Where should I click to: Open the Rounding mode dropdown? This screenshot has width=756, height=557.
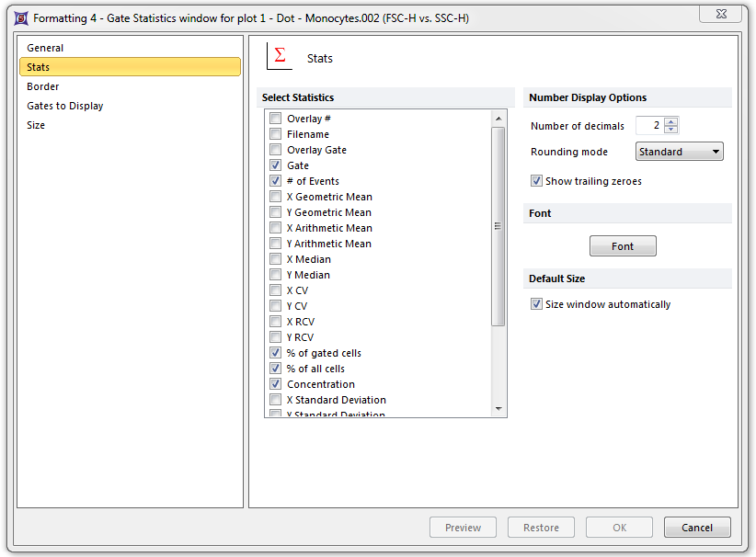(679, 152)
